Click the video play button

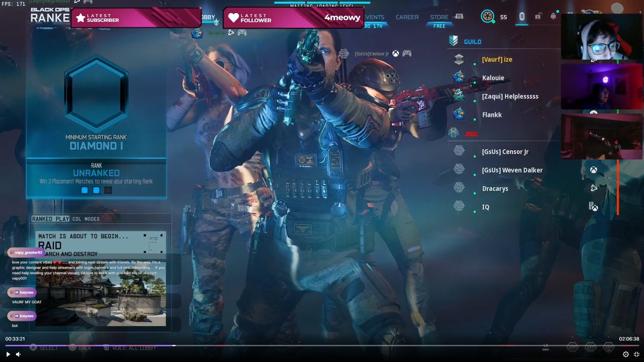tap(8, 354)
